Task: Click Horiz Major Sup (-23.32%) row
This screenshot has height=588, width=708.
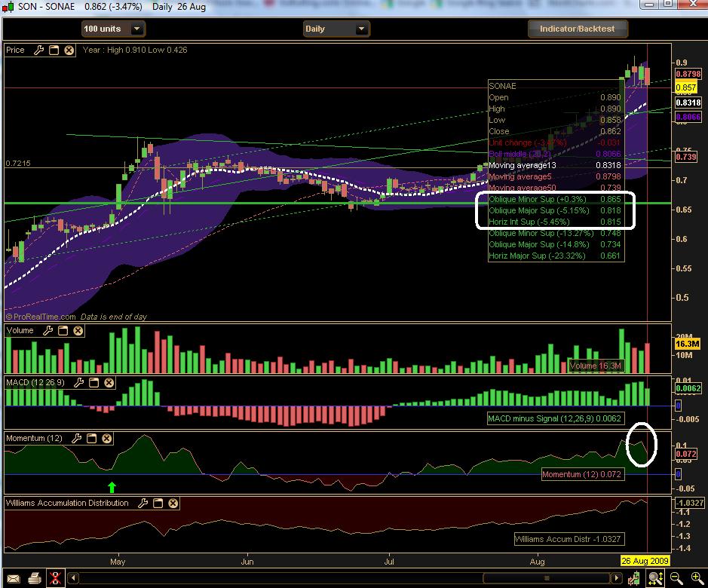Action: [x=555, y=256]
